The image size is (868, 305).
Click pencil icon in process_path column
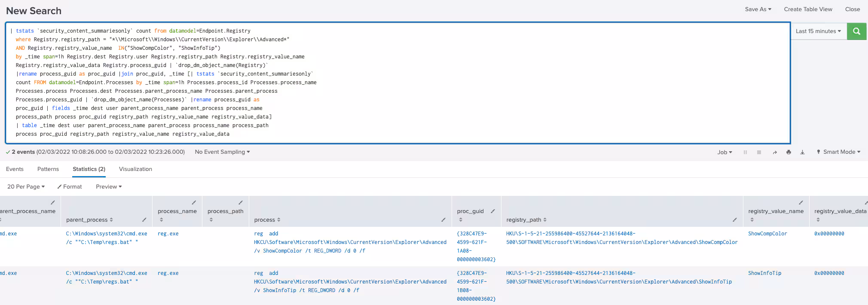241,202
